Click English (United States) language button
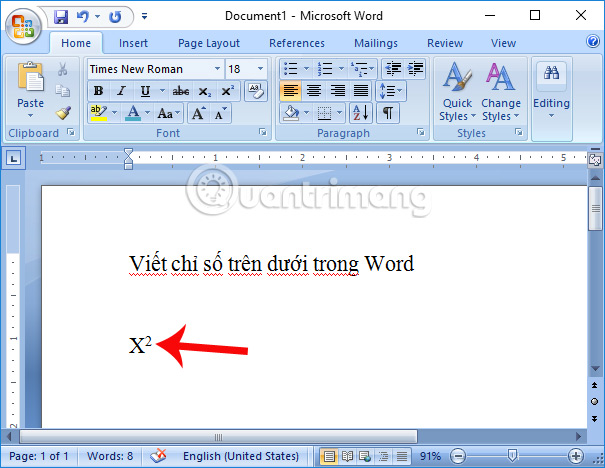The height and width of the screenshot is (468, 605). pos(241,456)
